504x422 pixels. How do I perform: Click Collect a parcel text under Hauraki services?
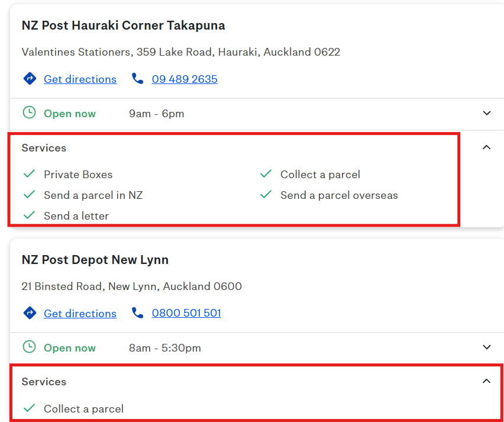click(x=320, y=175)
